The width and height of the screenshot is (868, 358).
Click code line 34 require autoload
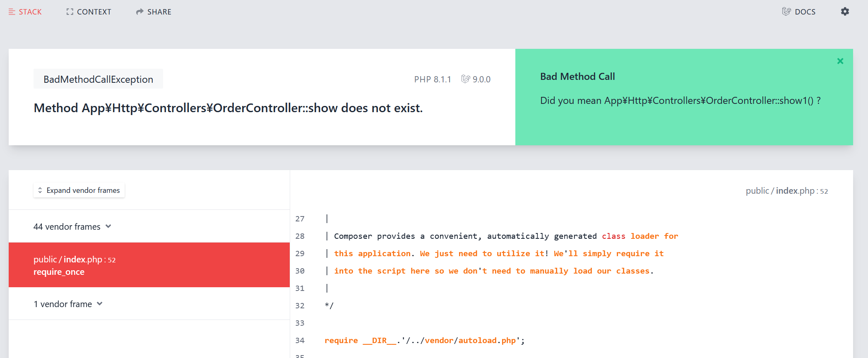click(425, 340)
